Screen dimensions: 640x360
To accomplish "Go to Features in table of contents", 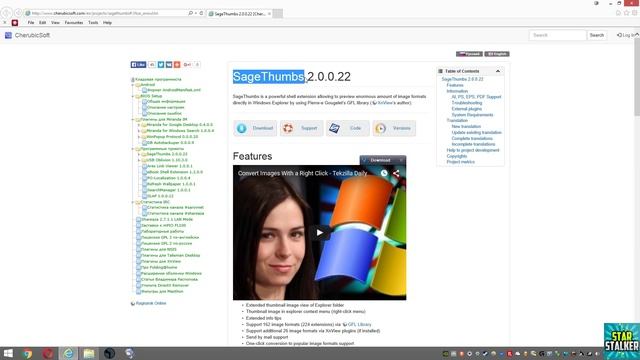I will click(x=455, y=85).
